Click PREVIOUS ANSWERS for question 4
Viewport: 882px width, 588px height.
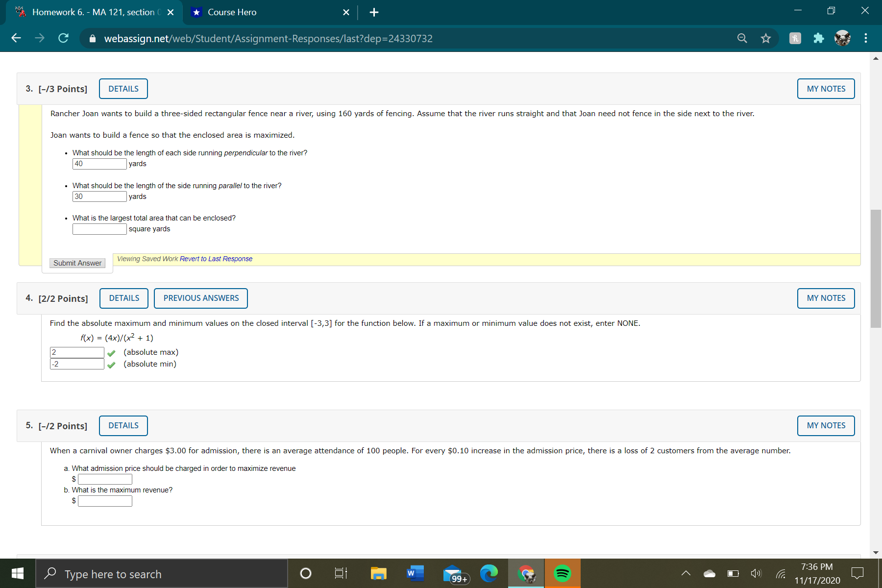pos(200,298)
